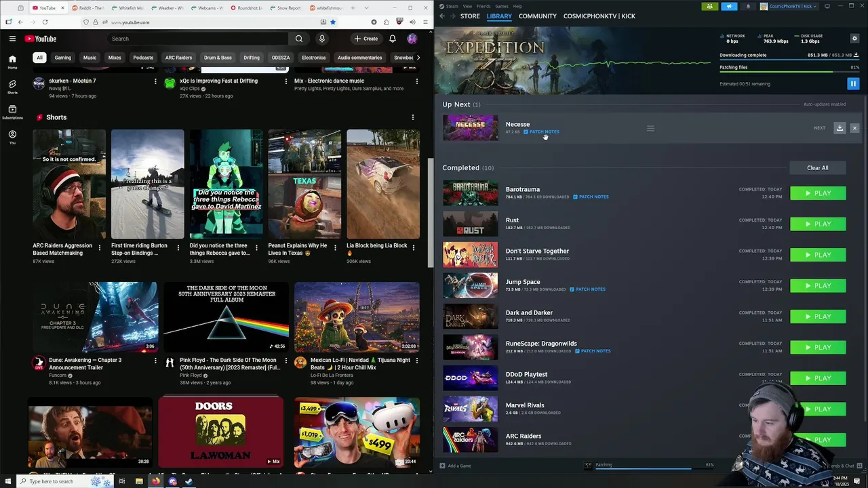Image resolution: width=868 pixels, height=488 pixels.
Task: Open Necesse patch notes link
Action: [x=541, y=131]
